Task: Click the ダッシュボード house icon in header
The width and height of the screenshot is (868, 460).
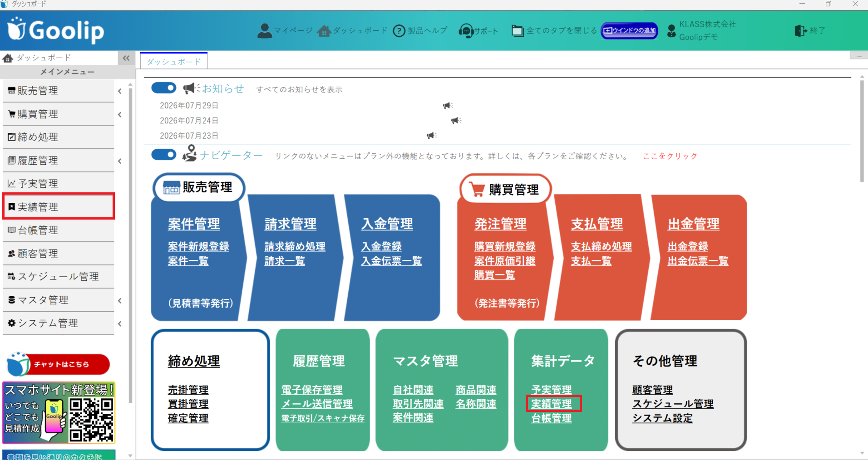Action: [324, 31]
